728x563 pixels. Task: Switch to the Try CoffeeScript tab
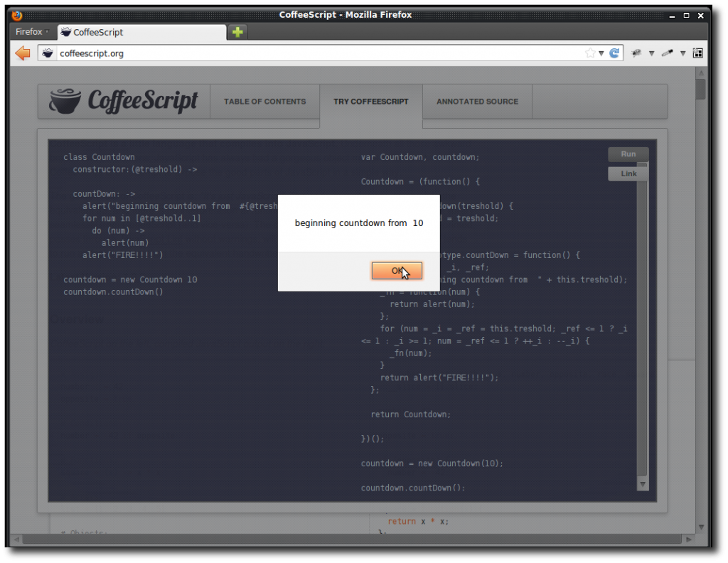[370, 102]
